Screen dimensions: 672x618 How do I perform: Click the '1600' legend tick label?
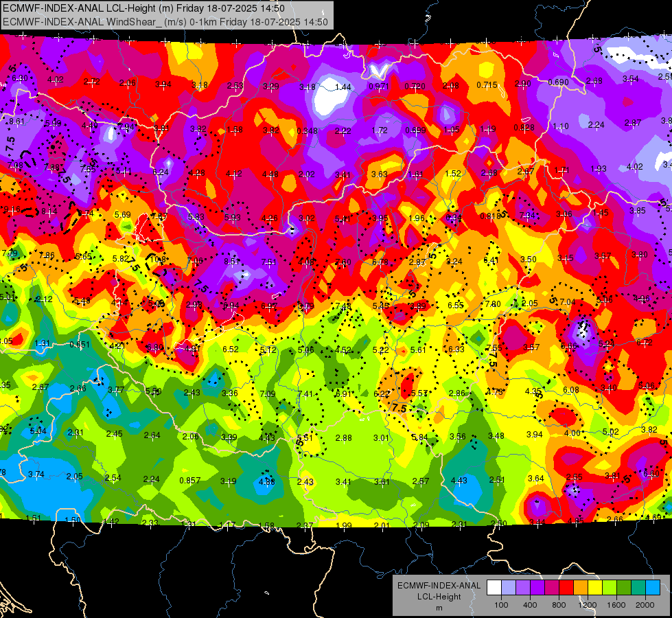616,605
